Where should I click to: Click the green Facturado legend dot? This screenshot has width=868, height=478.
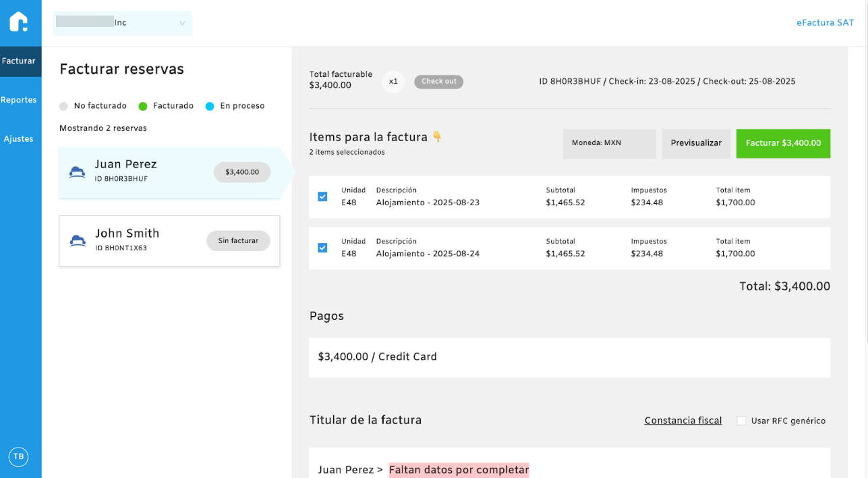[143, 106]
